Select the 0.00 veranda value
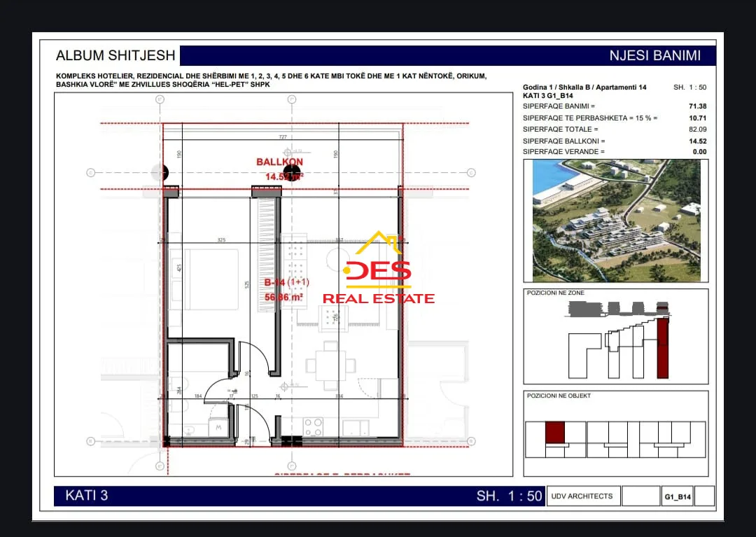 (x=699, y=152)
